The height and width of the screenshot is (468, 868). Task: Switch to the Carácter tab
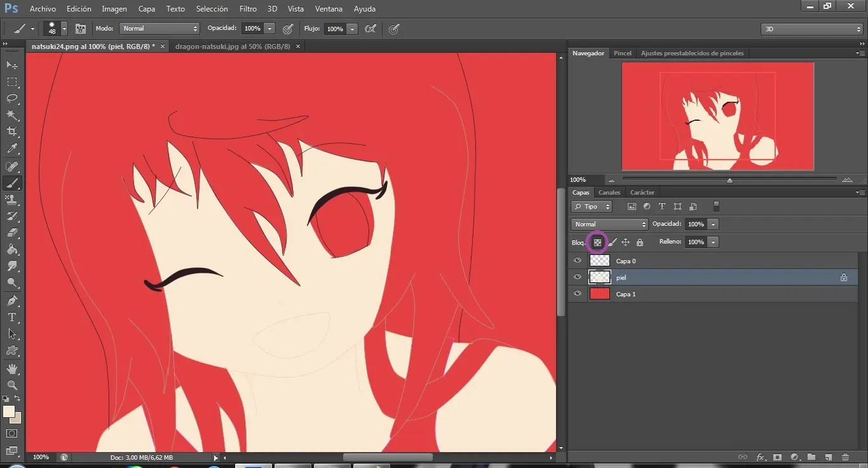tap(642, 192)
